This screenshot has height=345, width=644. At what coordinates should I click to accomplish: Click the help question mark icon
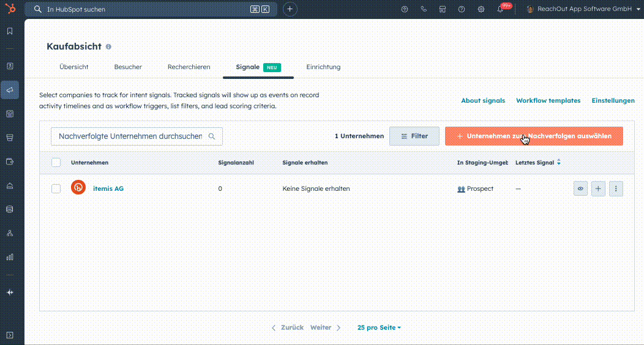click(x=462, y=9)
